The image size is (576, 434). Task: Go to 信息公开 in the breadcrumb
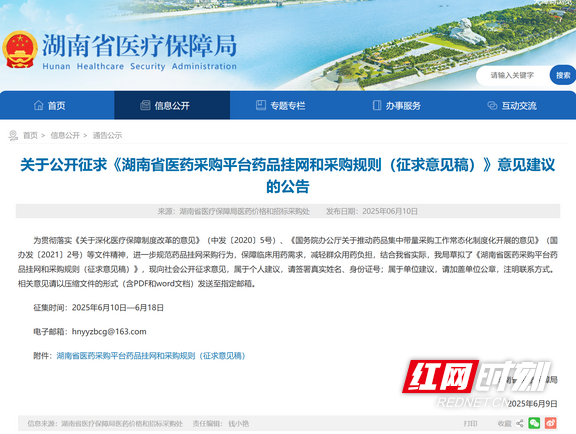65,135
